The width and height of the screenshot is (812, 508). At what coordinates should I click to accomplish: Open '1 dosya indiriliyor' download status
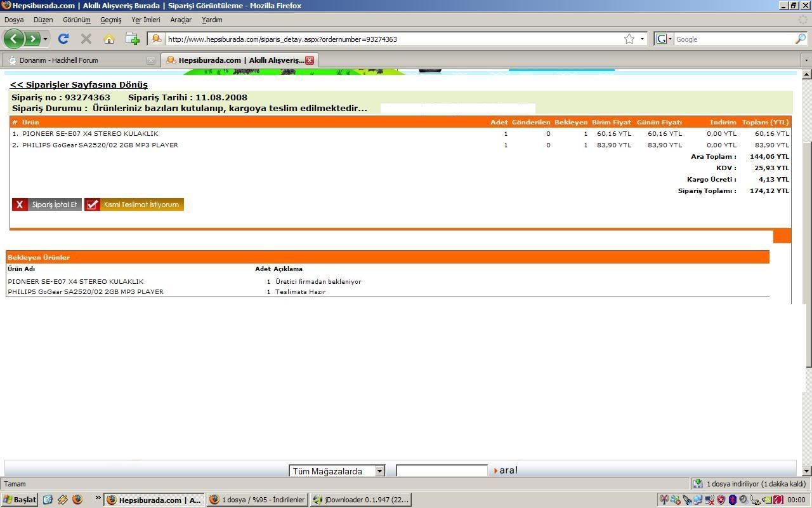click(751, 484)
